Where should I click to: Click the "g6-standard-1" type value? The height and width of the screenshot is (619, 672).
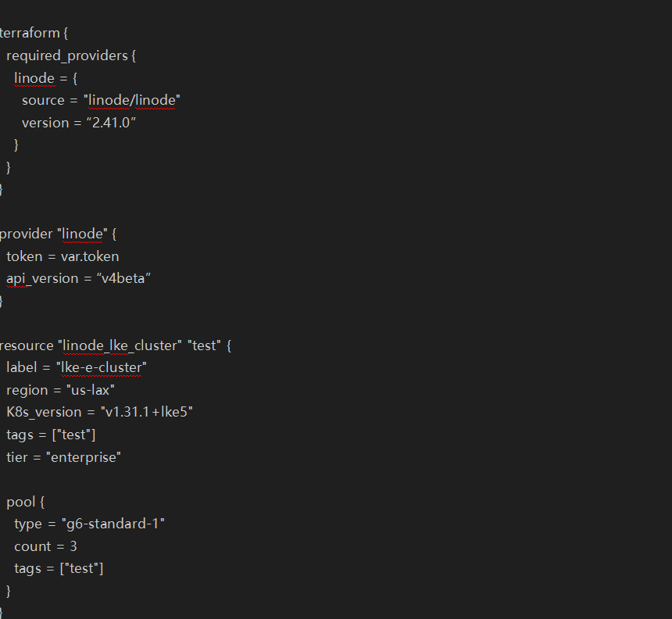pos(113,524)
